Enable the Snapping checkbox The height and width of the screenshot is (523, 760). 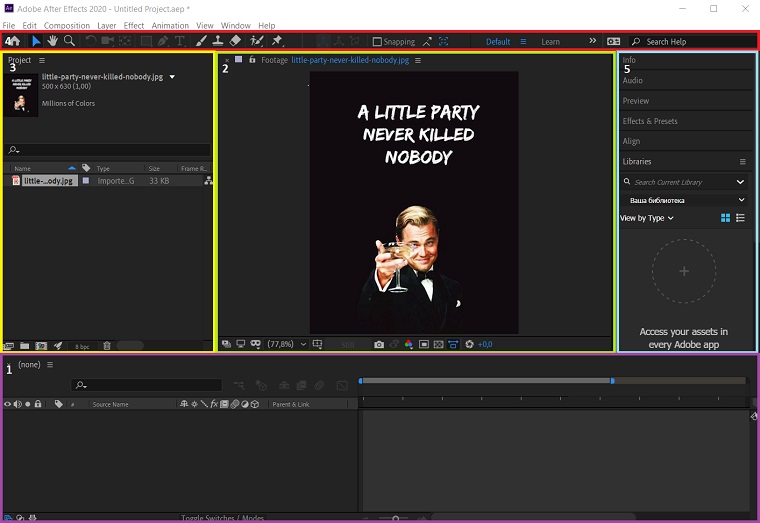click(x=377, y=42)
